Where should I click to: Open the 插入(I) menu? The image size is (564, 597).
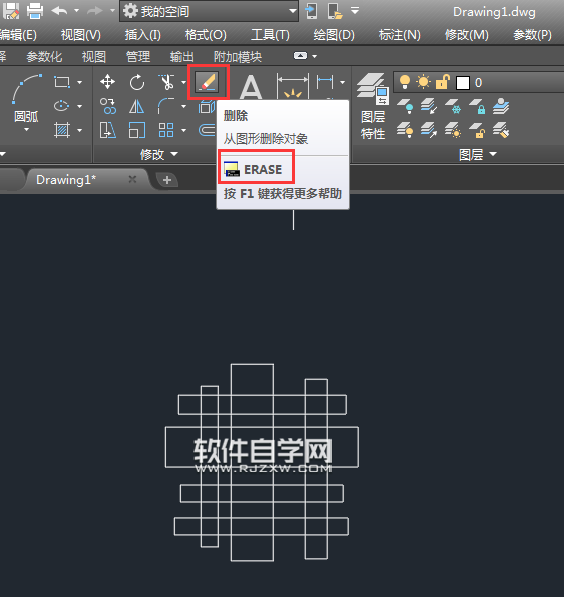(x=143, y=35)
